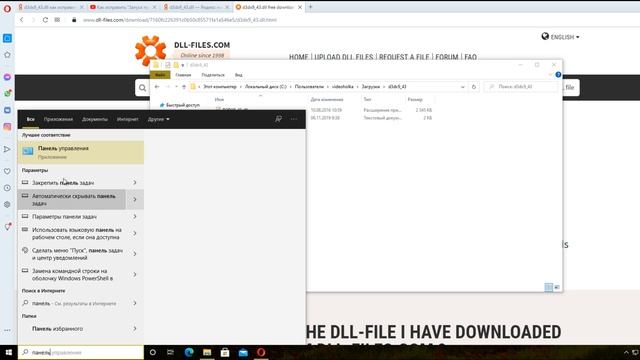Click Explorer search field
The image size is (640, 360).
[521, 87]
